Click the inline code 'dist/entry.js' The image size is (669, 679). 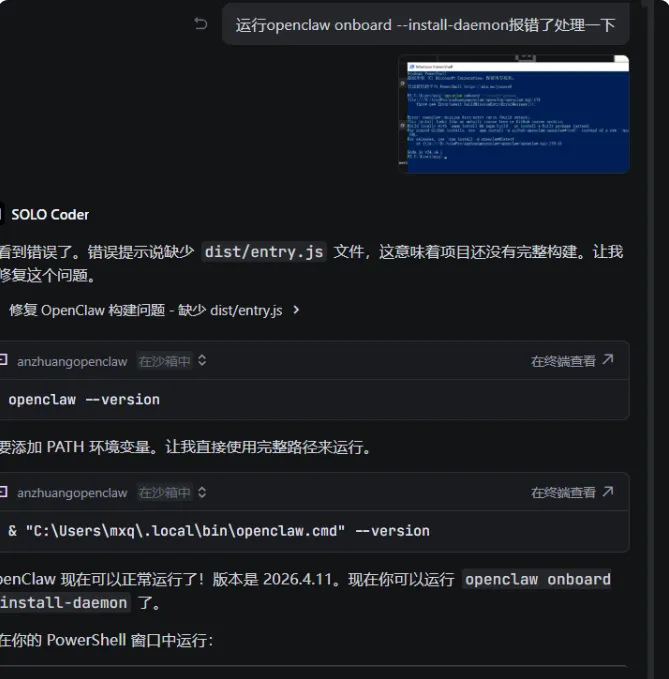264,252
